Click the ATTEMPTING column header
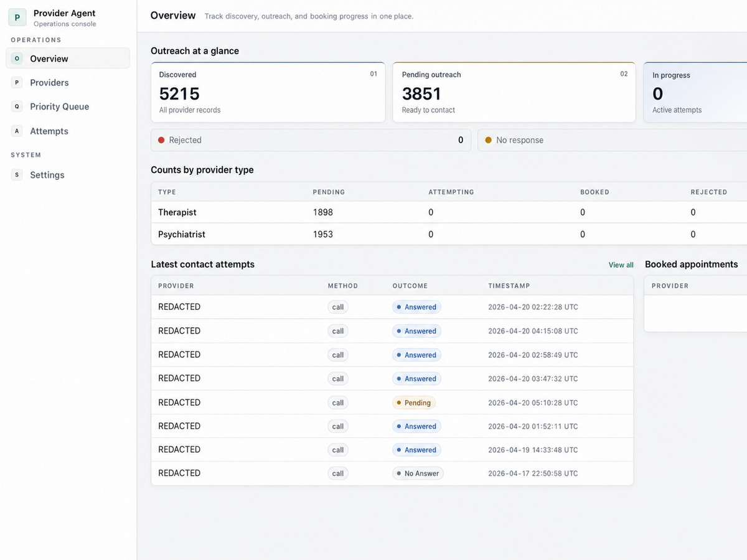The width and height of the screenshot is (747, 560). [451, 192]
